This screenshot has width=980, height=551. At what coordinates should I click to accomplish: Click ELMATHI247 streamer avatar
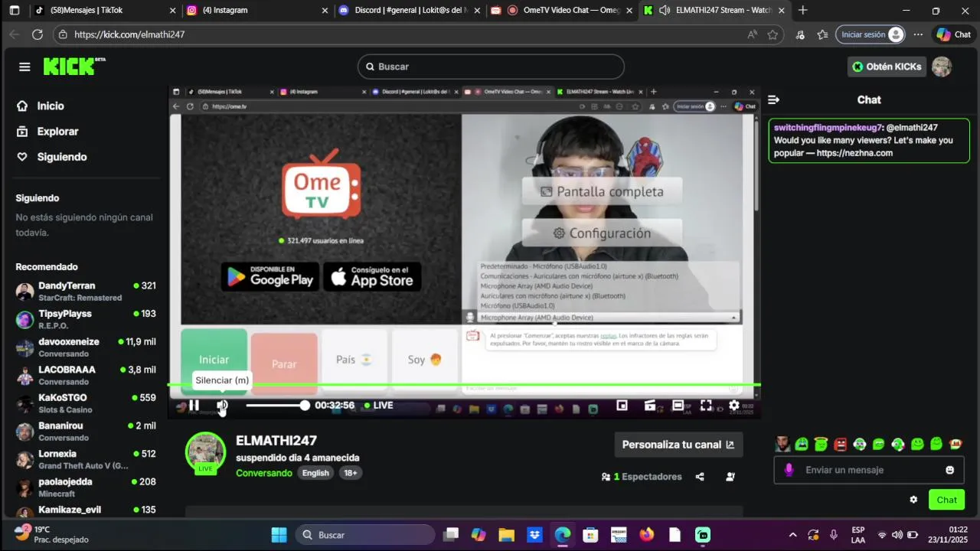pos(205,452)
